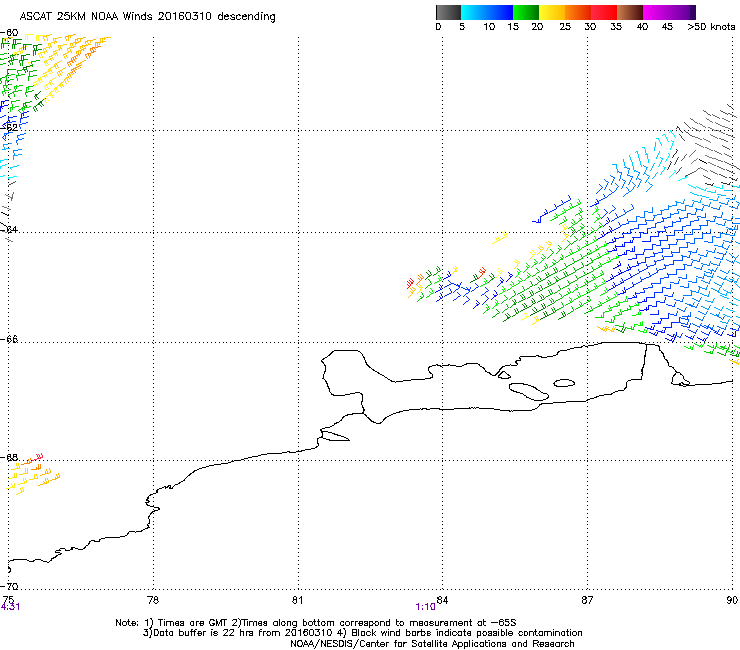The width and height of the screenshot is (740, 650).
Task: Click the "-62" latitude axis label
Action: (9, 127)
